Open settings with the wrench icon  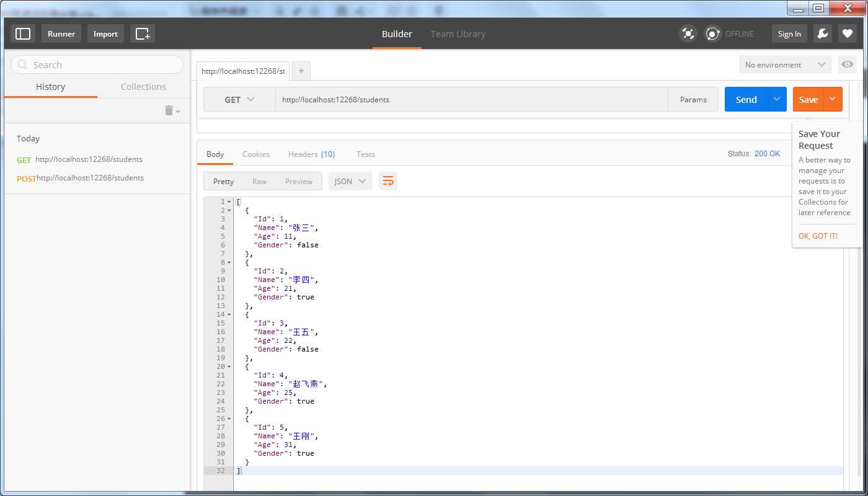pyautogui.click(x=823, y=33)
